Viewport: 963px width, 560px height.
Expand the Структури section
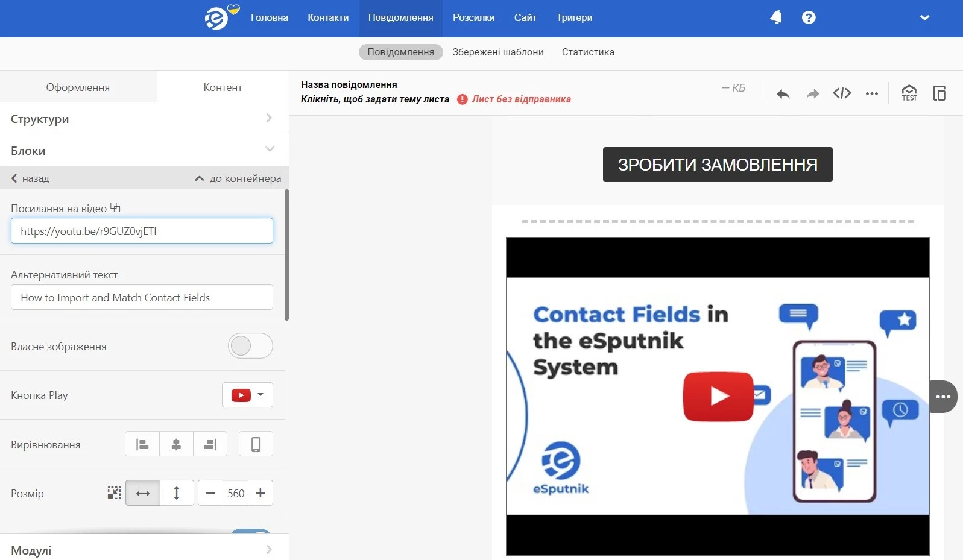click(x=144, y=119)
